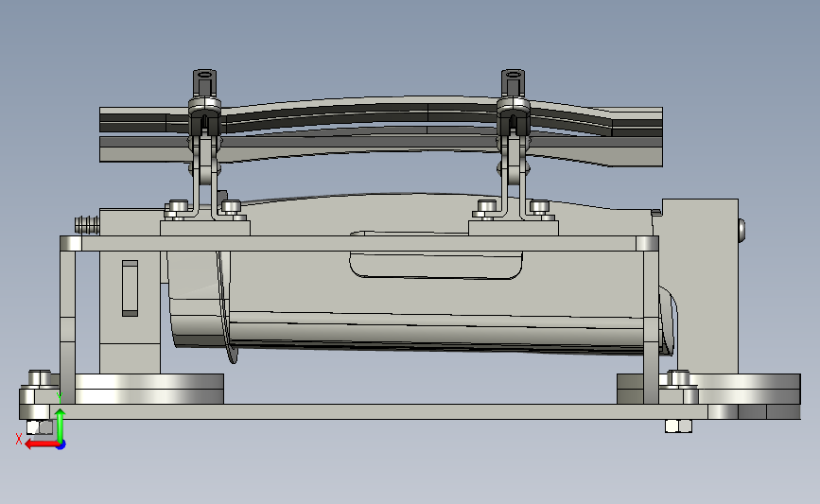Screen dimensions: 820x504
Task: Select the red "X" axis label
Action: pos(19,439)
